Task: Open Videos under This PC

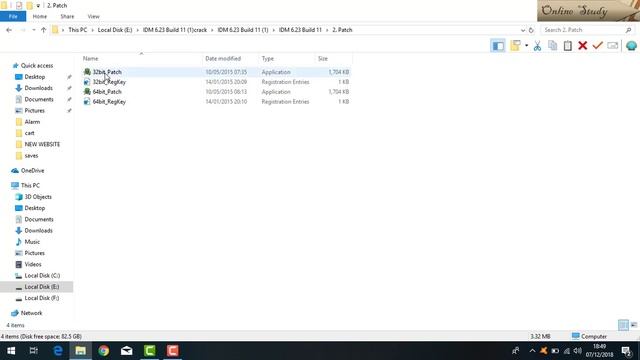Action: pyautogui.click(x=33, y=264)
